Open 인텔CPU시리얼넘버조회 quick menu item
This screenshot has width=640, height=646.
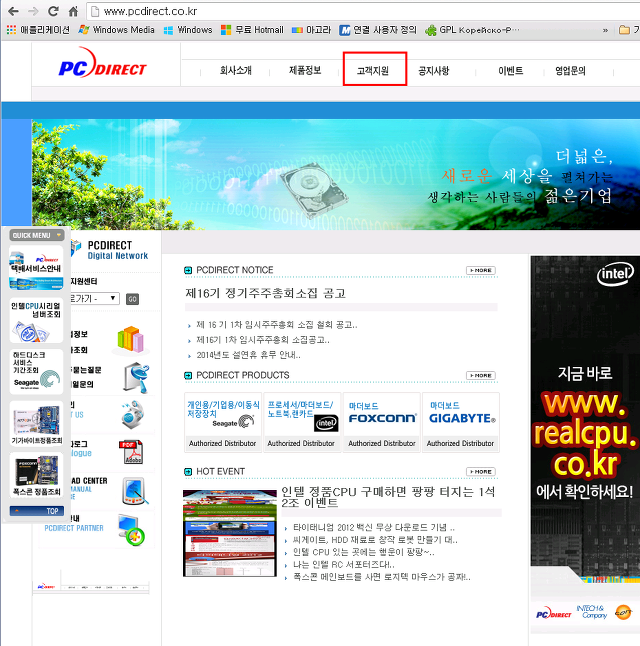point(36,320)
